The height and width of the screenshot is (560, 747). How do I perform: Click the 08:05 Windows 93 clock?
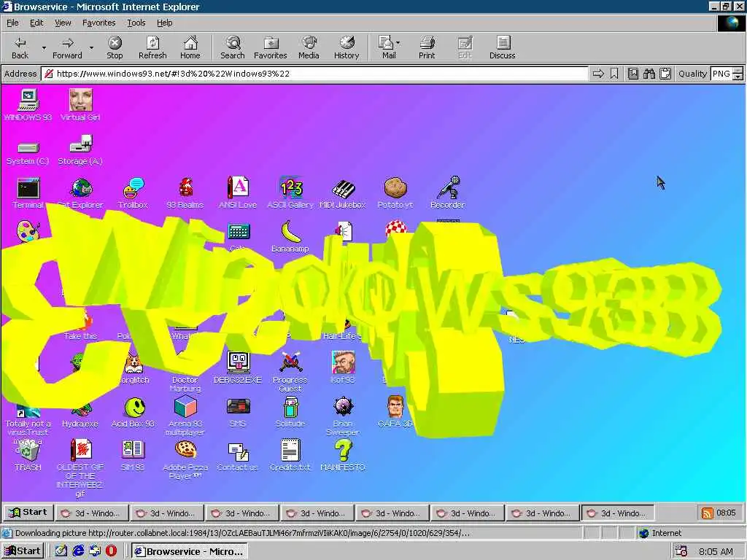(x=726, y=513)
